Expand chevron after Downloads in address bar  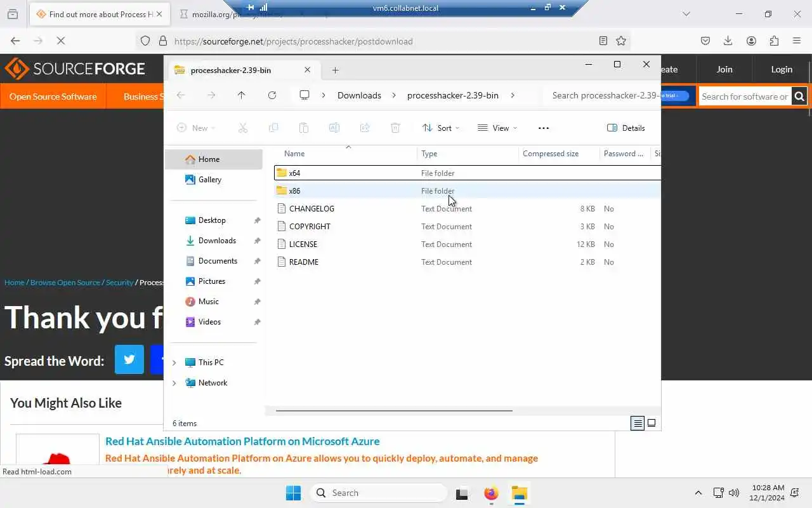[394, 95]
